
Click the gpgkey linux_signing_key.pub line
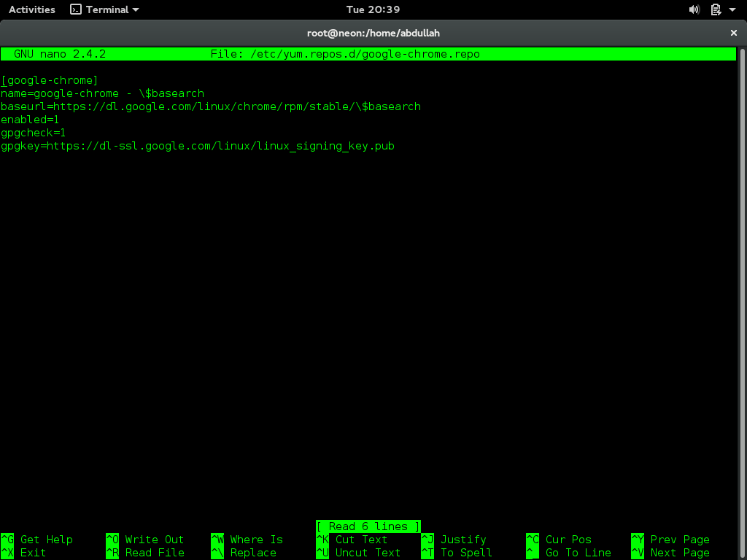[198, 146]
